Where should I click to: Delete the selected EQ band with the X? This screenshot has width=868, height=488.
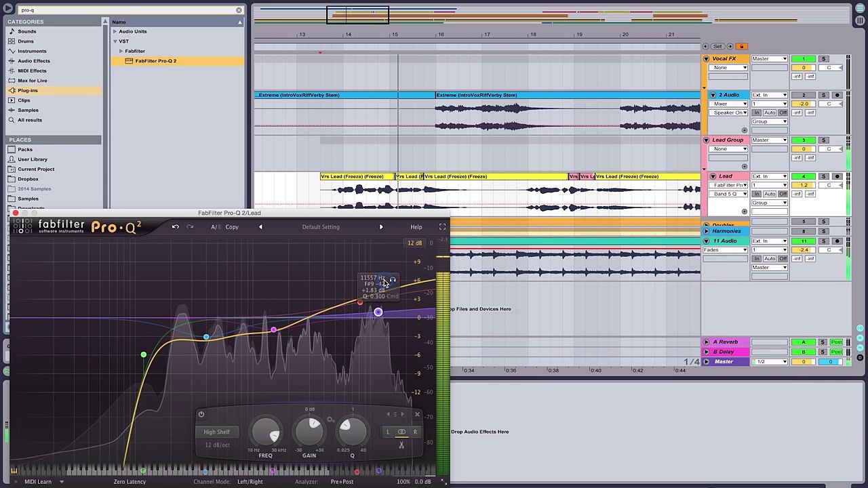417,414
